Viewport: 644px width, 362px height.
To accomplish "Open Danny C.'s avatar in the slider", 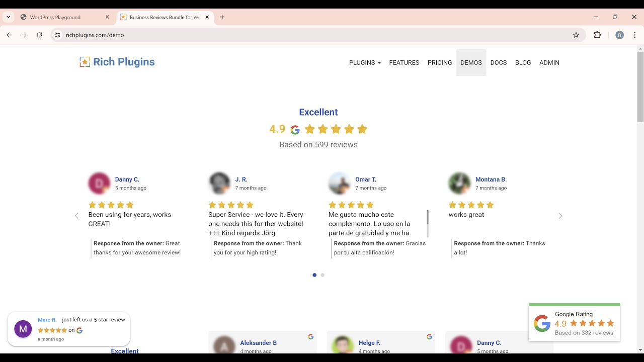I will tap(99, 184).
